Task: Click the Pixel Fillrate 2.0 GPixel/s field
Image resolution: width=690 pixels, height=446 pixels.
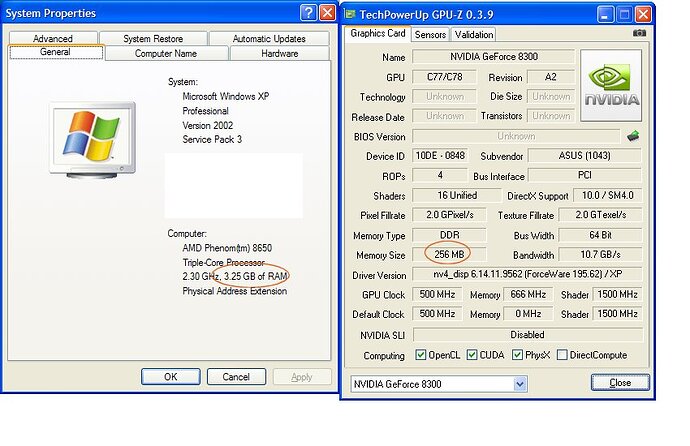Action: [x=449, y=215]
